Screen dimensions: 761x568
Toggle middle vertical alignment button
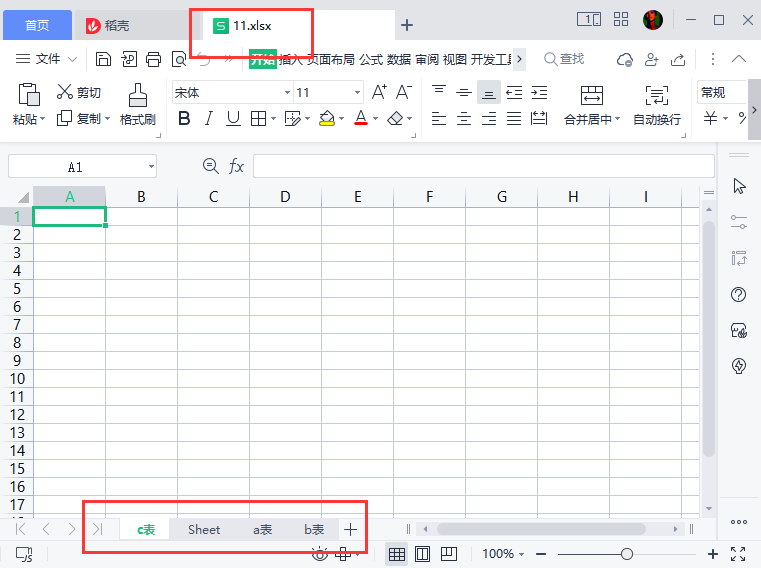tap(463, 92)
